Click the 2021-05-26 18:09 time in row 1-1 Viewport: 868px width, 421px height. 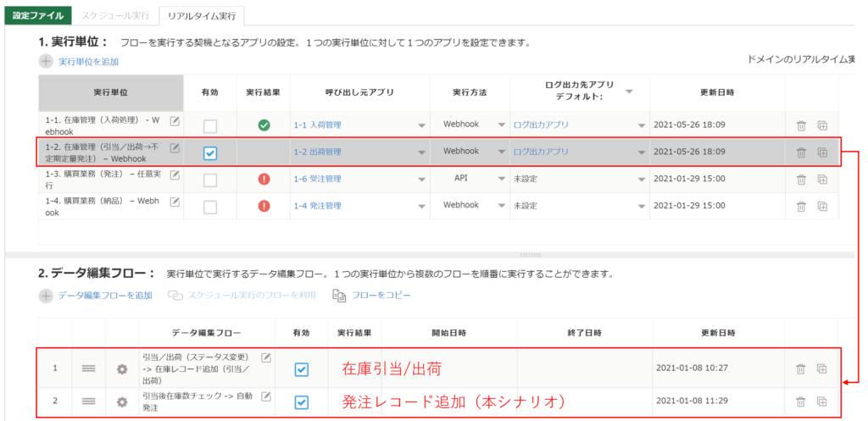(x=689, y=125)
